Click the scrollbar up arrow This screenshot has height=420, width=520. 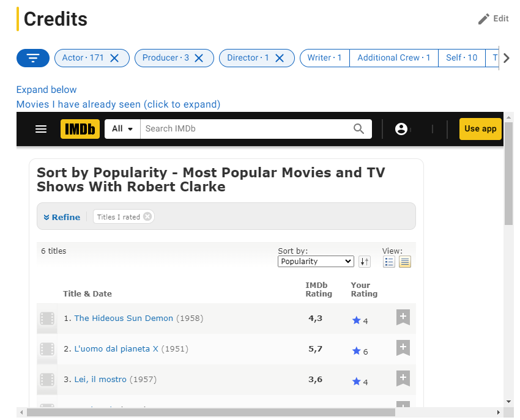coord(509,117)
